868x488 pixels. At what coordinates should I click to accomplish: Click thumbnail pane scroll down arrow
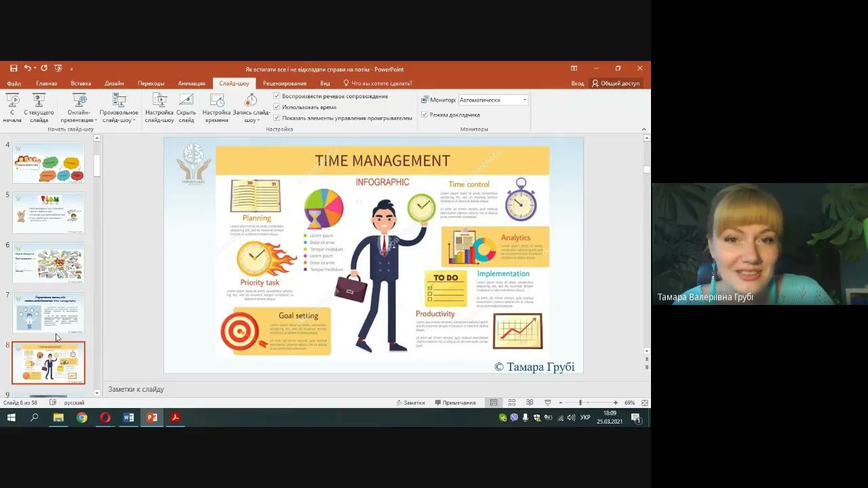[x=97, y=392]
